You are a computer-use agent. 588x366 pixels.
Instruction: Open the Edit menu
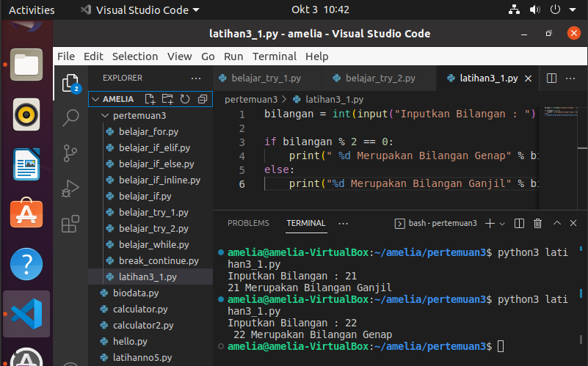tap(93, 56)
